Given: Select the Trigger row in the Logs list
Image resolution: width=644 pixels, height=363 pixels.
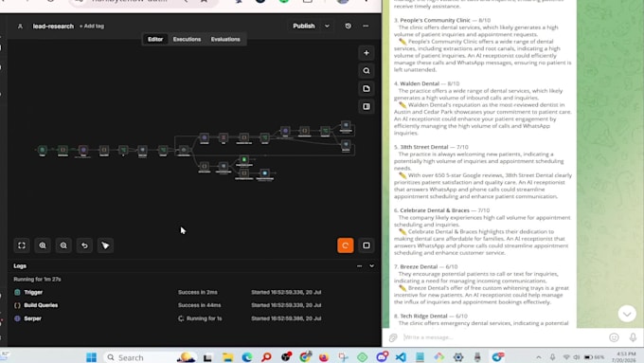Looking at the screenshot, I should [194, 292].
